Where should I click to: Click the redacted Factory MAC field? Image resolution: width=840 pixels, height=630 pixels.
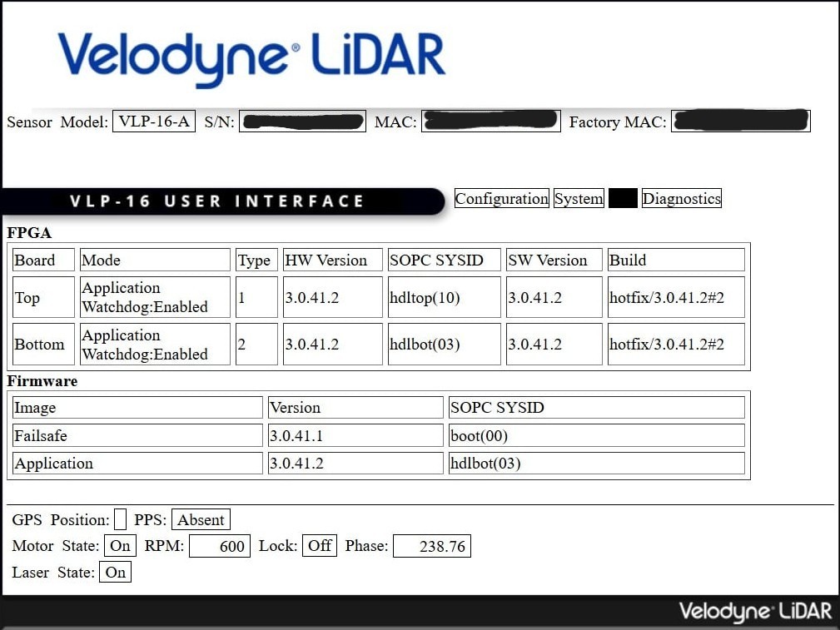point(740,121)
